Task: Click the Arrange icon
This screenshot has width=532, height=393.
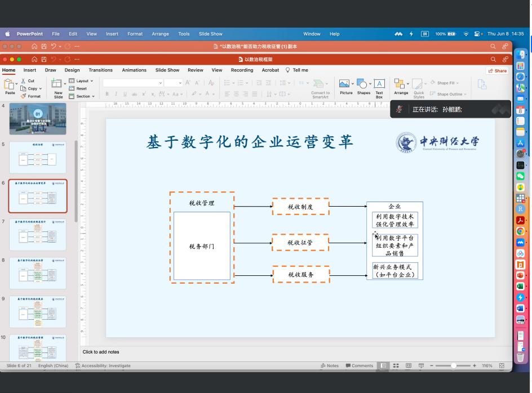Action: point(401,85)
